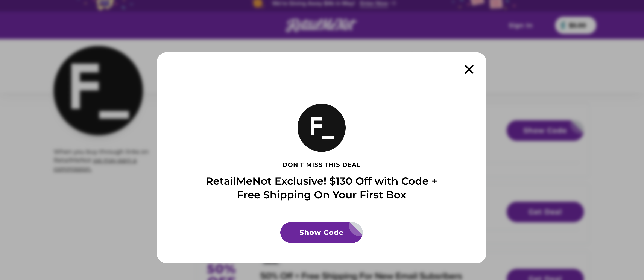Click the orange coin icon in top banner
Viewport: 644px width, 280px height.
click(258, 3)
